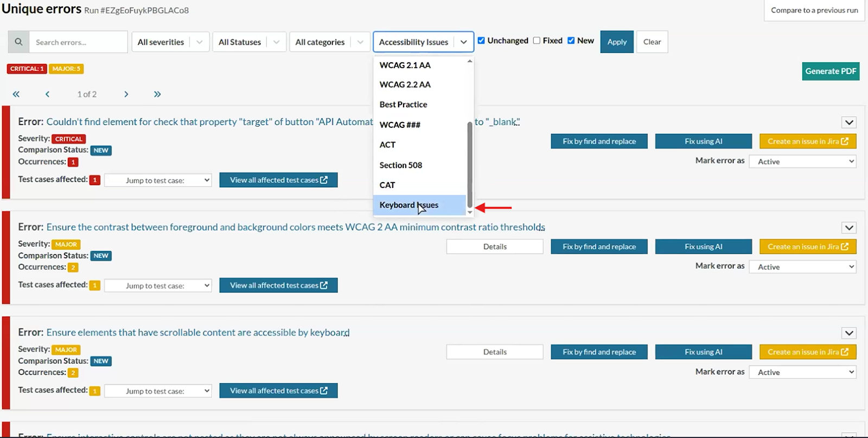The height and width of the screenshot is (438, 868).
Task: Open the All categories dropdown
Action: (329, 42)
